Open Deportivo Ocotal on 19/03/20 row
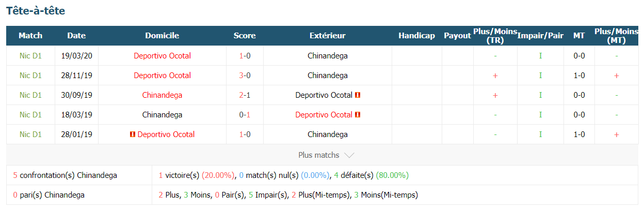 tap(163, 56)
